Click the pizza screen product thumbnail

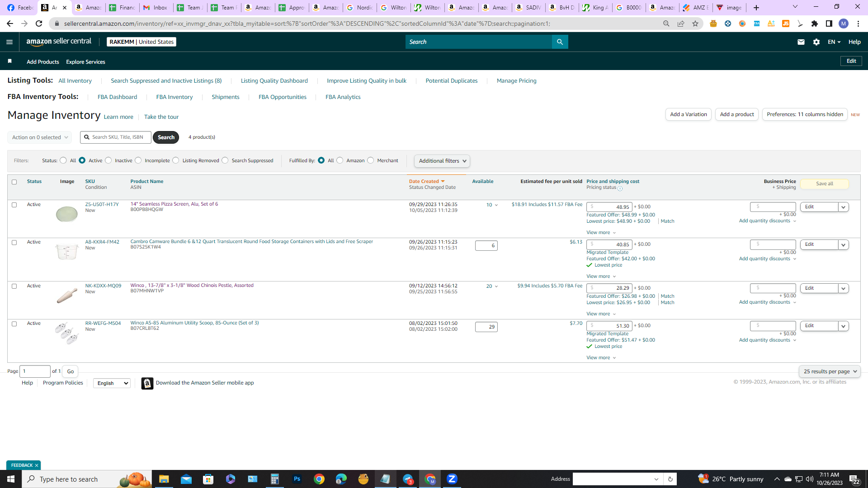pos(67,214)
